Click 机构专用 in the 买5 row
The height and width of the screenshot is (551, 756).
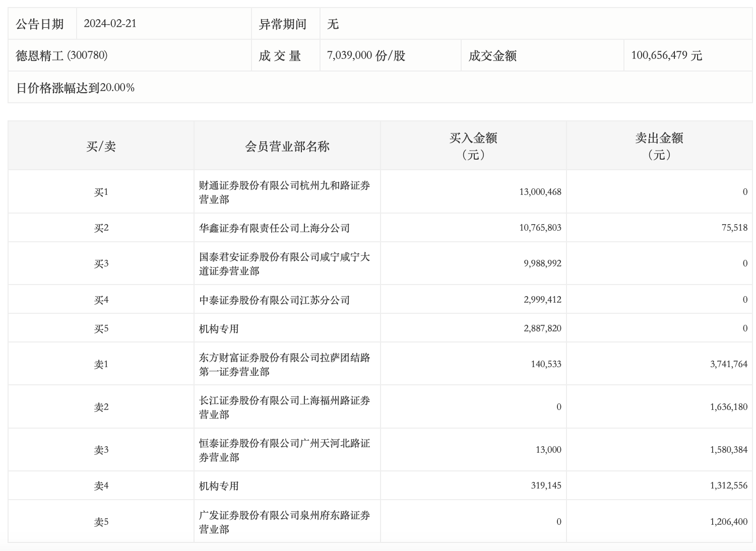[219, 328]
